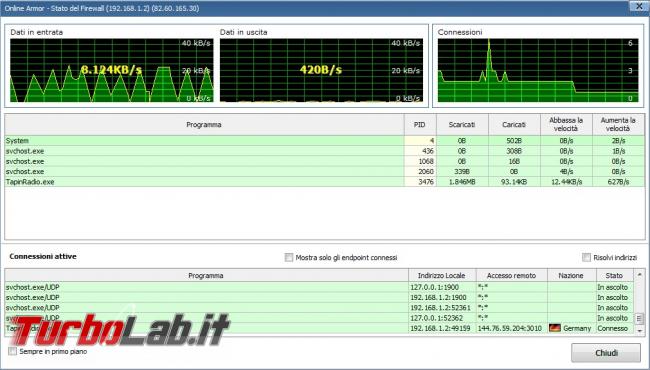This screenshot has height=370, width=650.
Task: Click Aumenta la velocità column header
Action: [618, 125]
